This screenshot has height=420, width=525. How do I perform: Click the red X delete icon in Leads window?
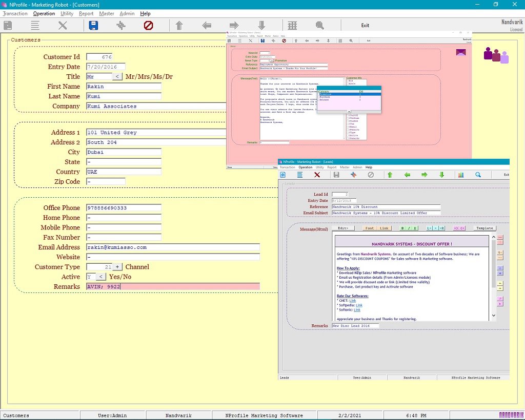click(x=317, y=175)
